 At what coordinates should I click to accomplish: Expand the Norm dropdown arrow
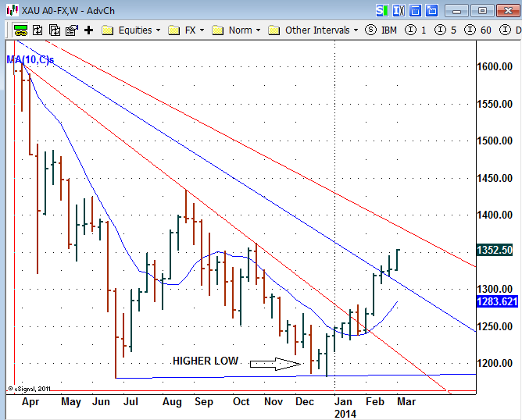[x=258, y=30]
